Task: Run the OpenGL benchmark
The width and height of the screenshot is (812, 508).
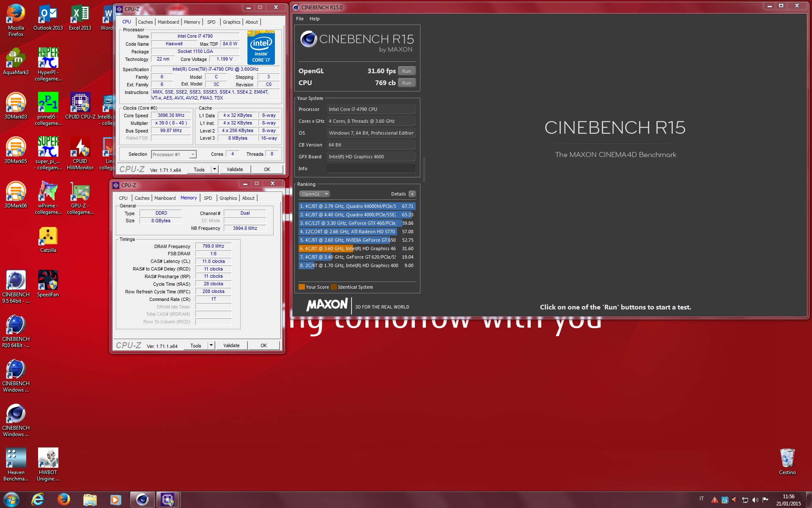Action: click(406, 71)
